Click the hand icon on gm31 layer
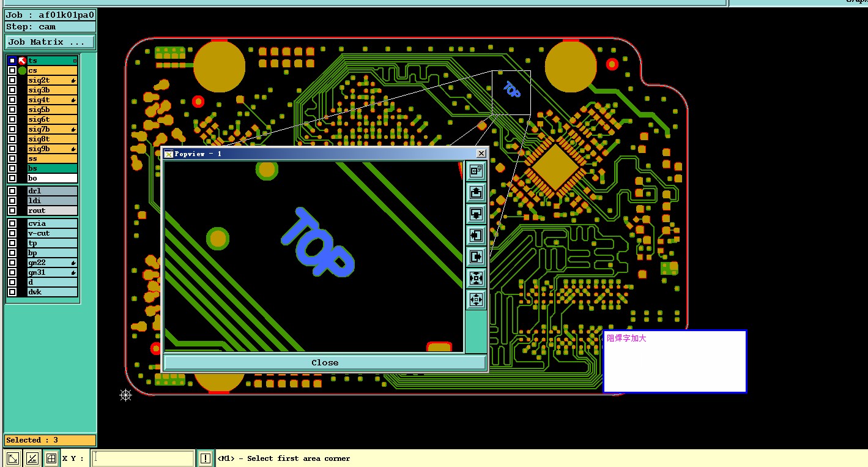 [73, 272]
